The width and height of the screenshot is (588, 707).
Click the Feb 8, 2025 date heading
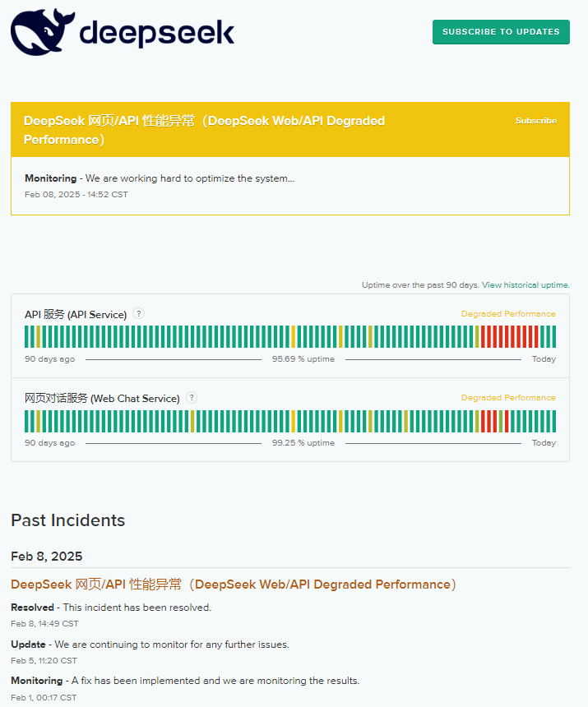(46, 557)
